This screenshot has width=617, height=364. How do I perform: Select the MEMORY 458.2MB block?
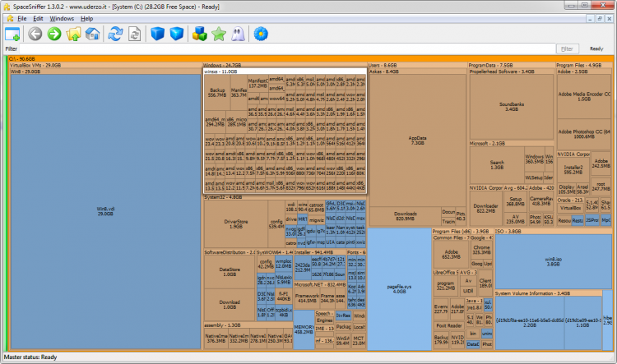click(x=304, y=329)
